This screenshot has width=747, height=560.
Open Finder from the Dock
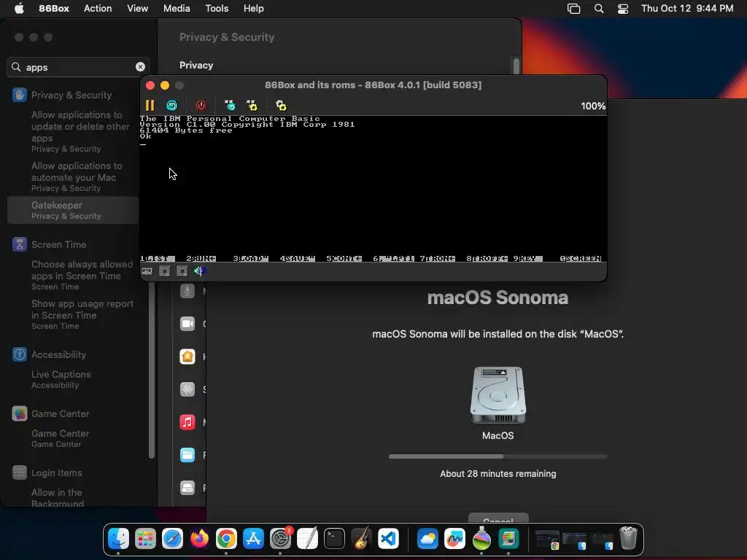tap(118, 539)
